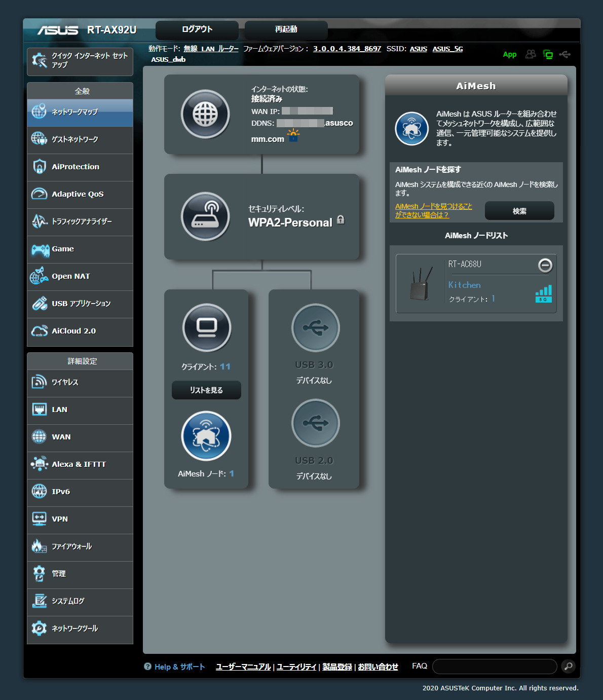
Task: Open IPv6 settings menu item
Action: (80, 492)
